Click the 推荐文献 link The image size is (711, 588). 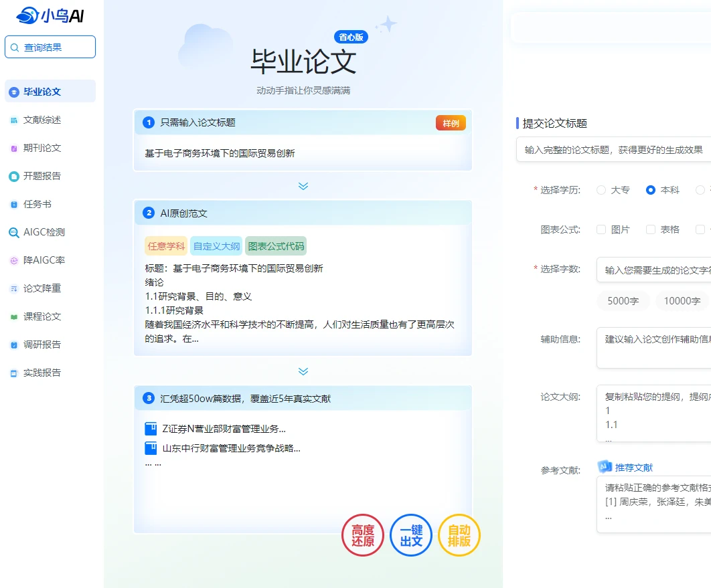[x=633, y=467]
